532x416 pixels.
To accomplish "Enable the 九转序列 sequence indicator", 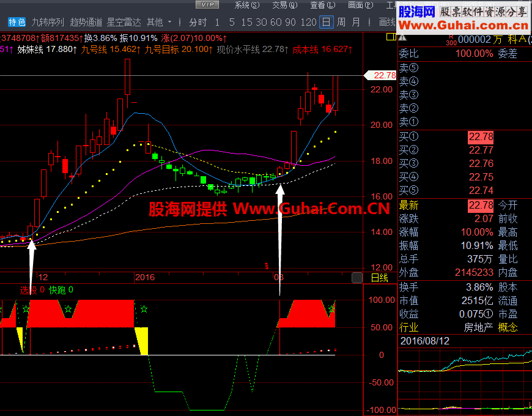I will 47,21.
